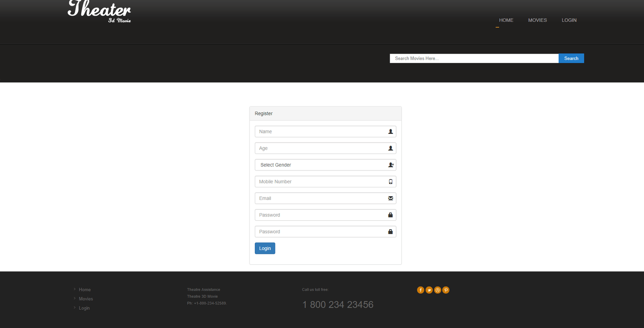Open the Facebook social icon in footer
This screenshot has width=644, height=328.
click(x=421, y=290)
